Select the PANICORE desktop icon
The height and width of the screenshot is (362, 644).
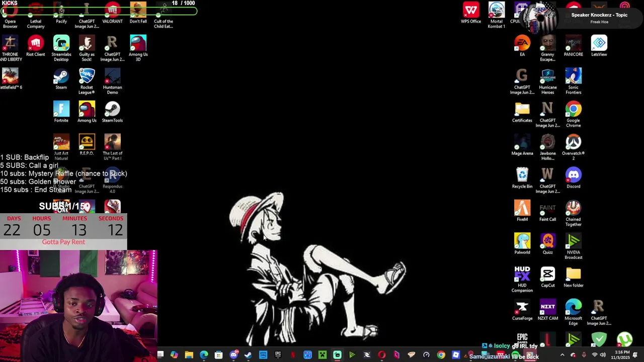[573, 46]
